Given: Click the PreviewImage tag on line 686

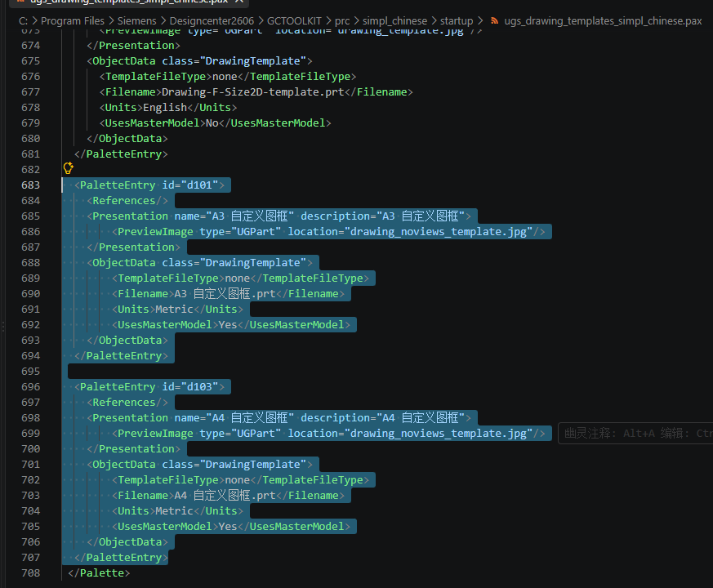Looking at the screenshot, I should pos(328,231).
